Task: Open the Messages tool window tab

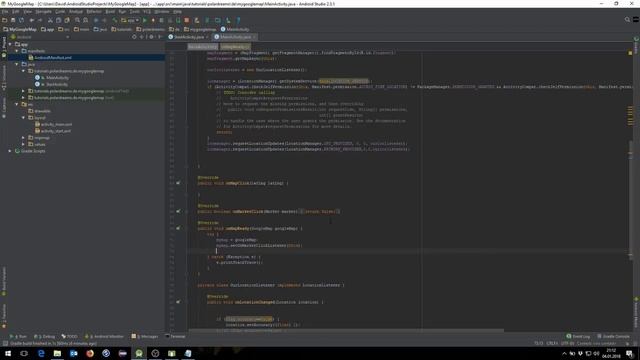Action: (x=145, y=336)
